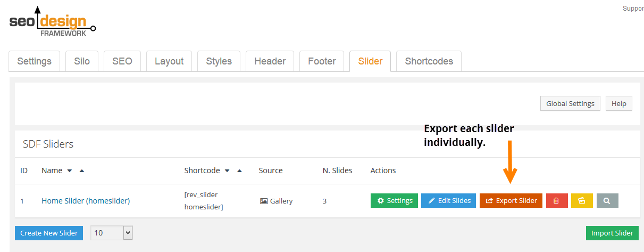Sort Shortcode column ascending arrow
Image resolution: width=644 pixels, height=252 pixels.
[x=239, y=170]
